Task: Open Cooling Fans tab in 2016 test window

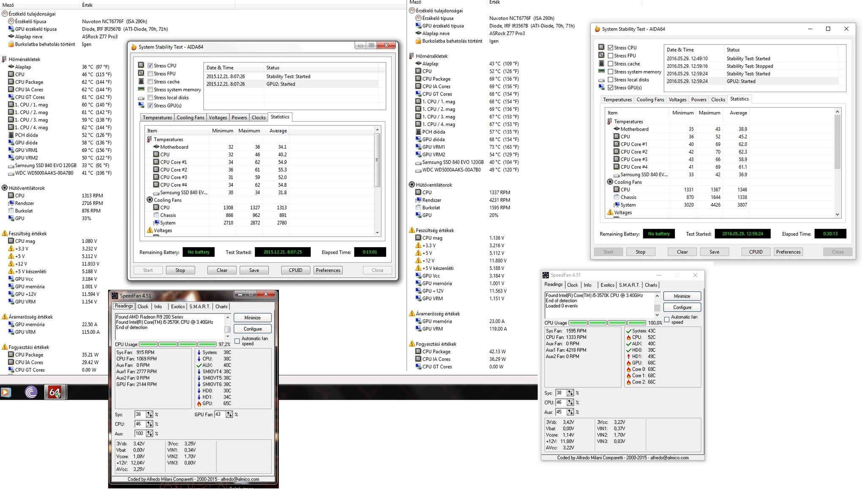Action: [650, 100]
